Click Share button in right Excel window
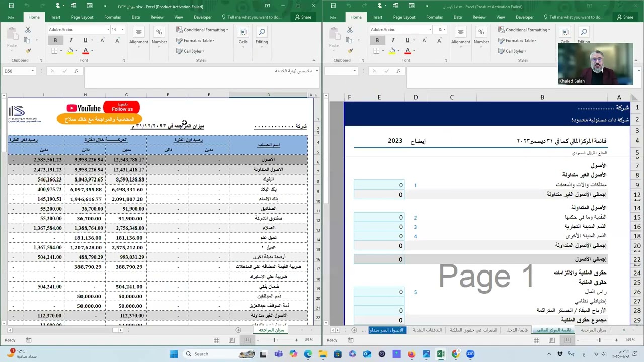 [x=625, y=17]
